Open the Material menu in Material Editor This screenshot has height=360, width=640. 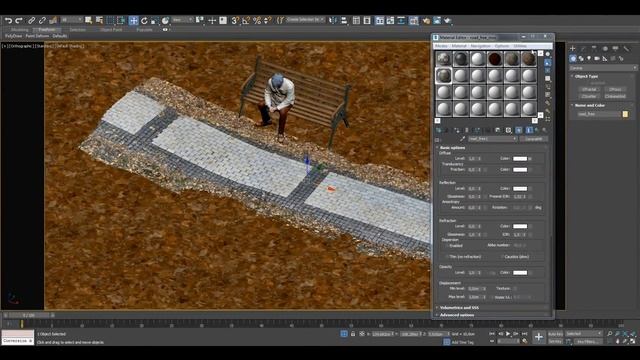[459, 46]
